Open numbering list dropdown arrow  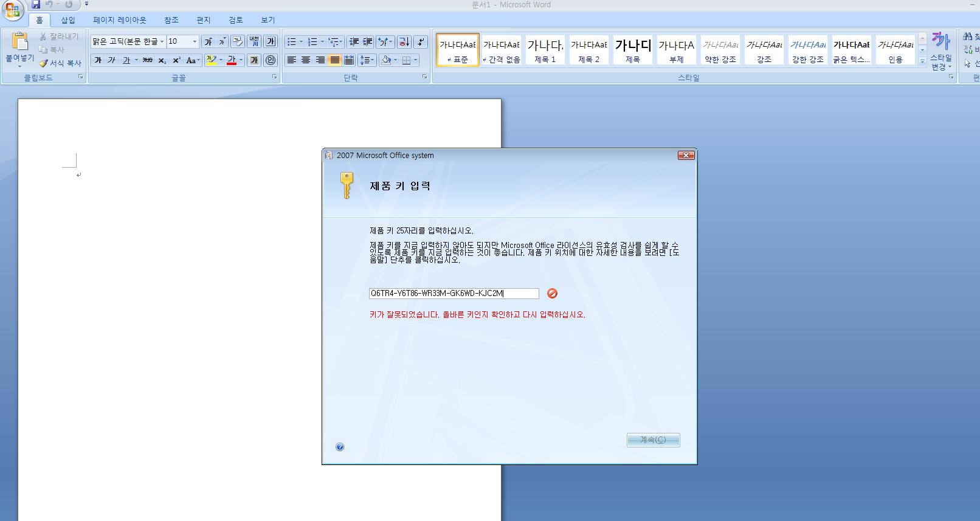pos(322,42)
